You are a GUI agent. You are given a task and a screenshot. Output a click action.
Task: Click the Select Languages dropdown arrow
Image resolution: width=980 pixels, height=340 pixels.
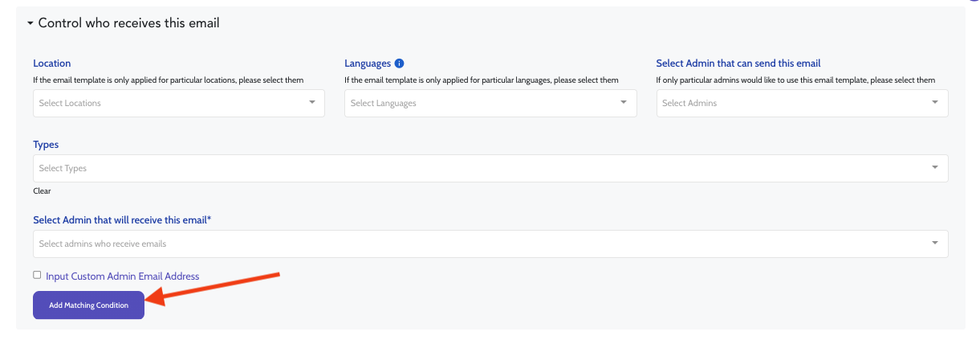coord(624,102)
